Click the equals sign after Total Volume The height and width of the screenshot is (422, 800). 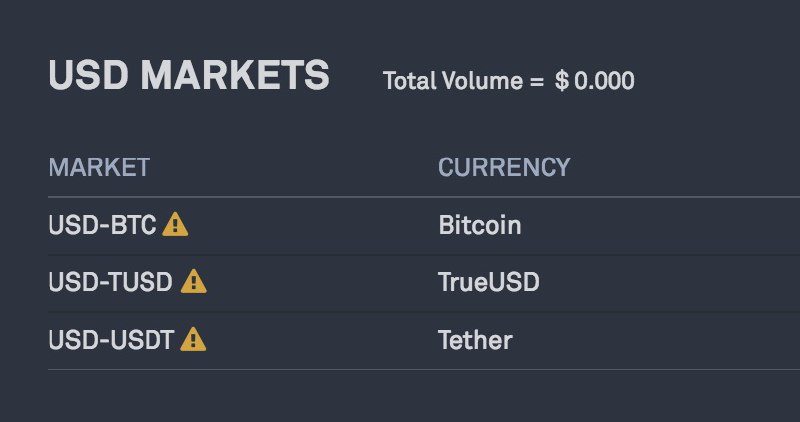click(537, 81)
